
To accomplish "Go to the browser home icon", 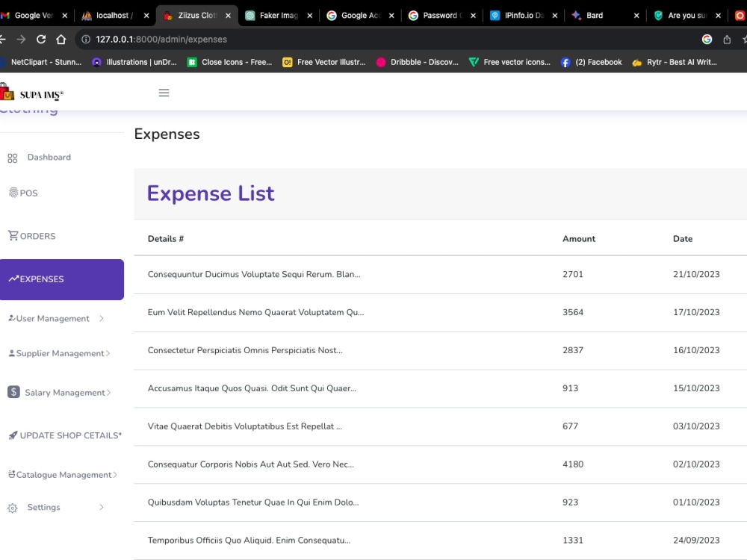I will (61, 39).
